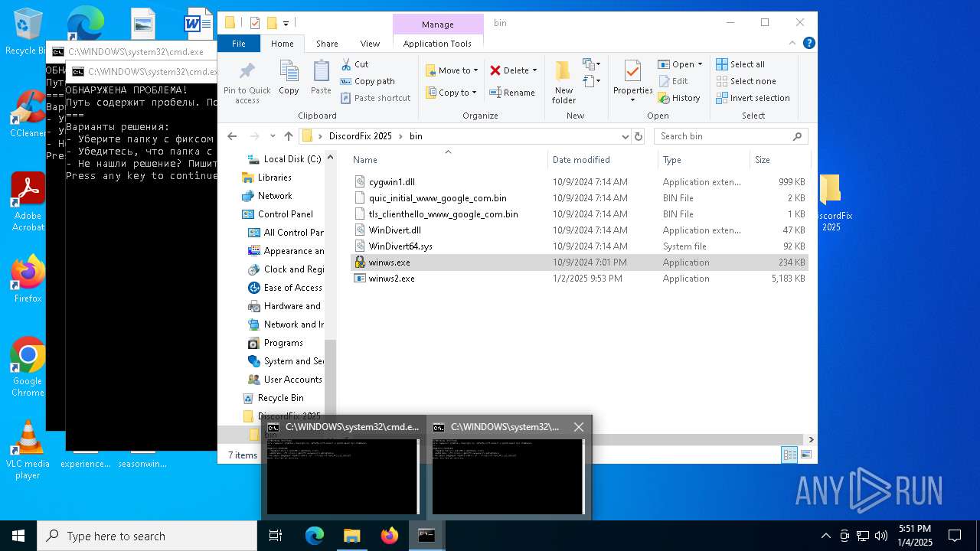The image size is (980, 551).
Task: Open the File ribbon tab
Action: pos(239,44)
